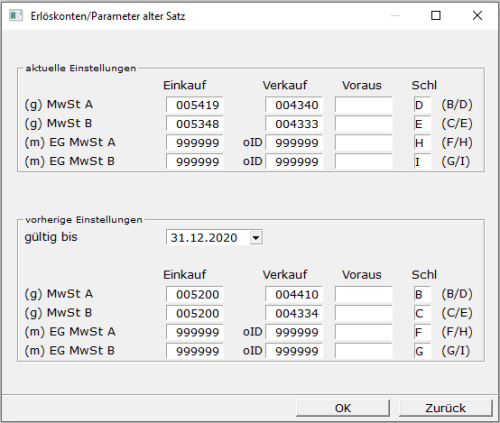Screen dimensions: 500x423
Task: Click current Schl field containing H
Action: coord(422,143)
